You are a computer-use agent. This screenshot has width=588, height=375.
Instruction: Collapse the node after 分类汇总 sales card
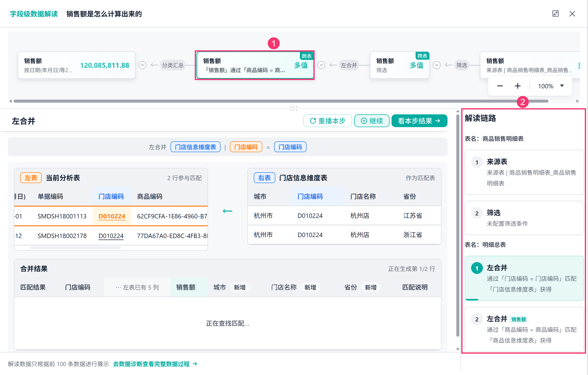coord(142,65)
